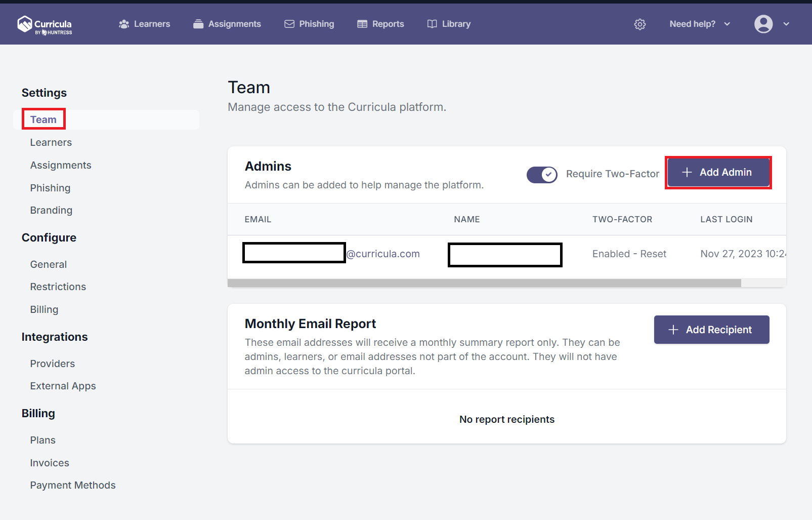Viewport: 812px width, 520px height.
Task: Open the settings gear icon
Action: click(x=639, y=24)
